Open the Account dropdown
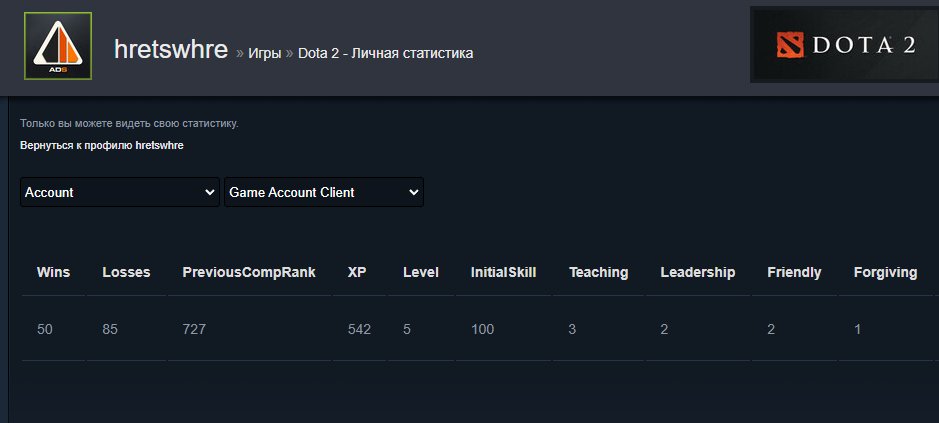 click(120, 192)
